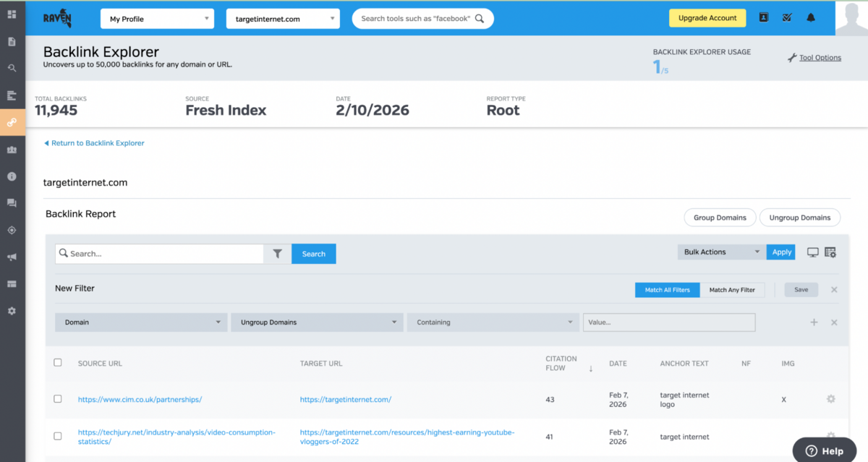Click the Anchor Text column header
The image size is (868, 462).
(684, 364)
